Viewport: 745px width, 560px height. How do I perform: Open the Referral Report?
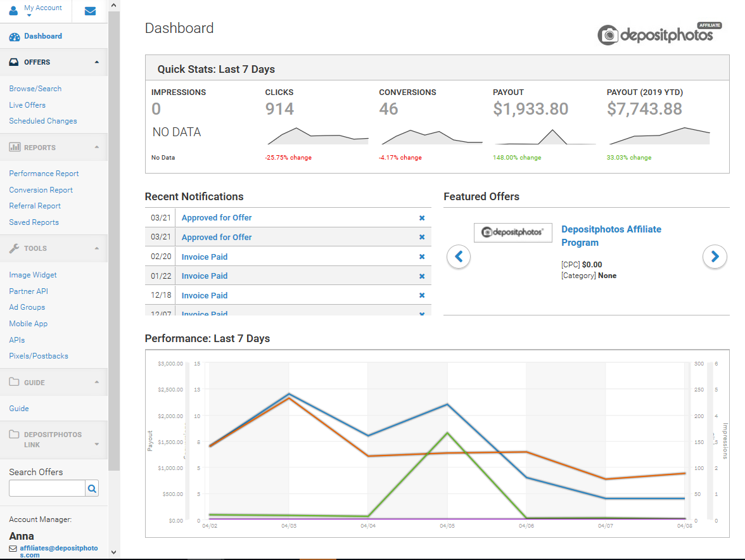35,206
